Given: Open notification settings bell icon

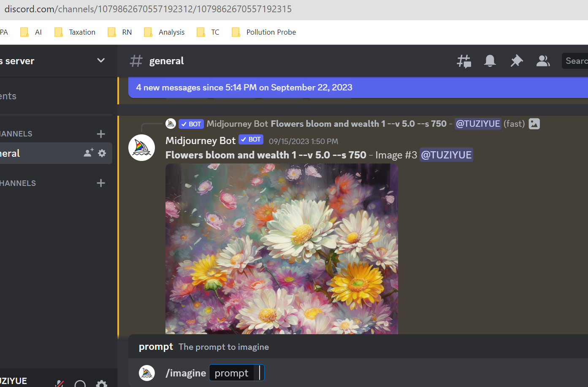Looking at the screenshot, I should (x=490, y=61).
